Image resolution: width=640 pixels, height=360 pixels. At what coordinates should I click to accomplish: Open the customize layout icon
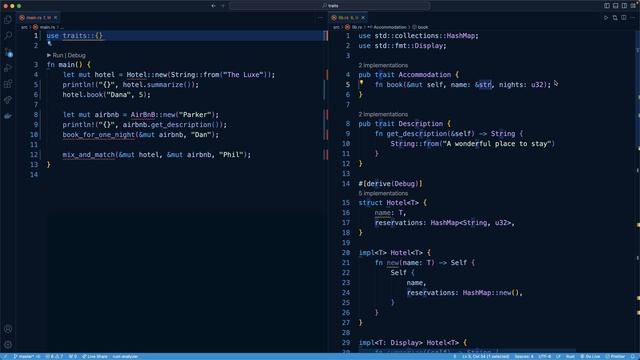[x=633, y=6]
